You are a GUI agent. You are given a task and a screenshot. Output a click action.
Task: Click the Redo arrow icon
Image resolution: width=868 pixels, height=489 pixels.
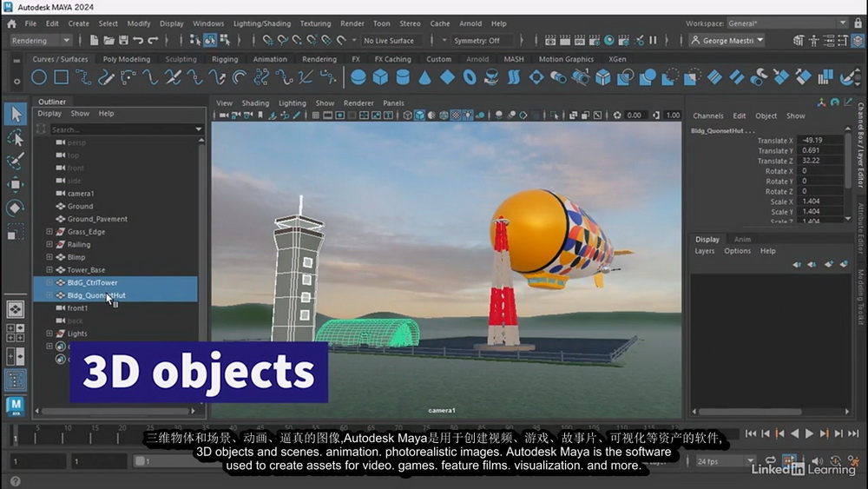pos(153,41)
